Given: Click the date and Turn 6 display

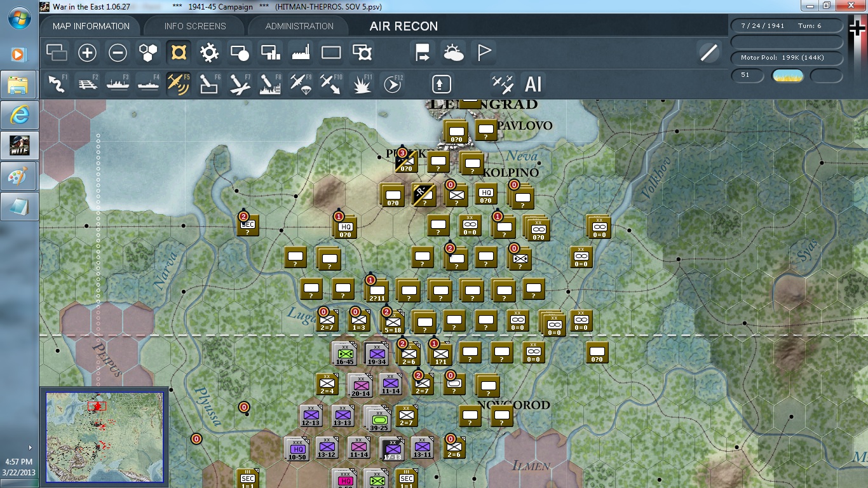Looking at the screenshot, I should point(787,26).
